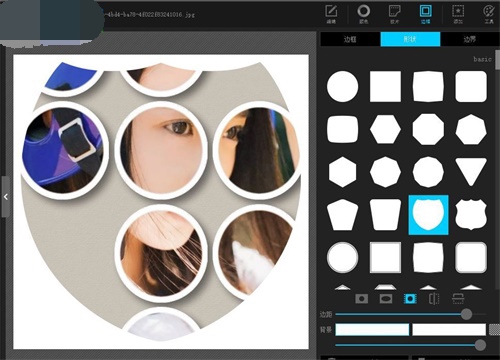Choose the circle shape with gray outline

click(343, 258)
